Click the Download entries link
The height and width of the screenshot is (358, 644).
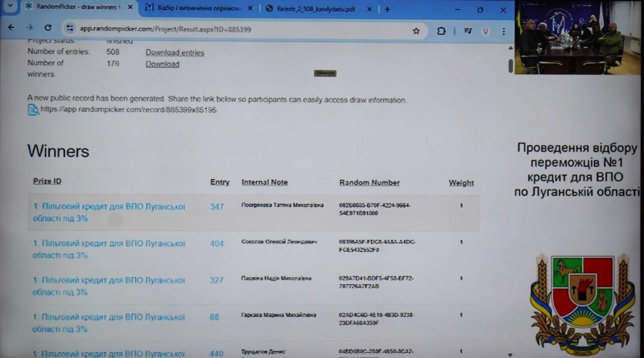(175, 53)
